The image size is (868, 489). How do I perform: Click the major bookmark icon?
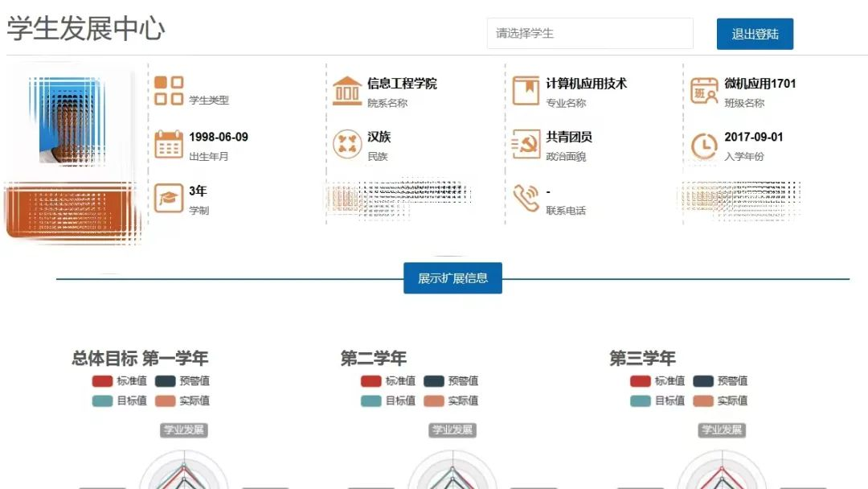point(526,91)
